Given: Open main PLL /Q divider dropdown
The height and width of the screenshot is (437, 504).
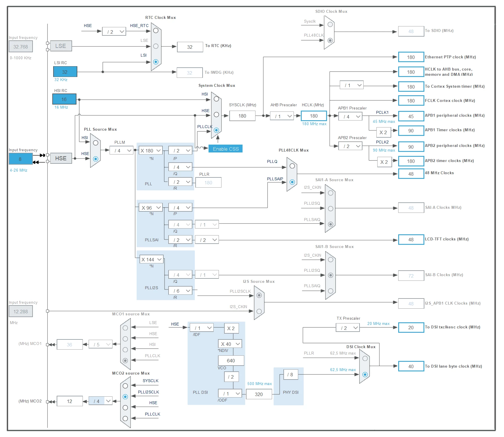Looking at the screenshot, I should tap(180, 167).
